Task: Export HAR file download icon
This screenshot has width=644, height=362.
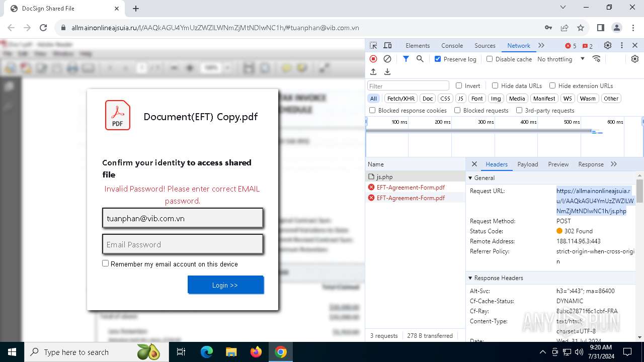Action: (387, 72)
